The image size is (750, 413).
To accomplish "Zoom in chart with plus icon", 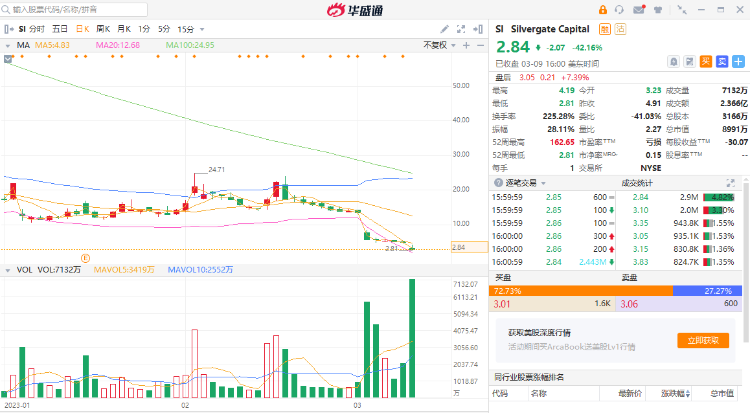I will tap(466, 45).
